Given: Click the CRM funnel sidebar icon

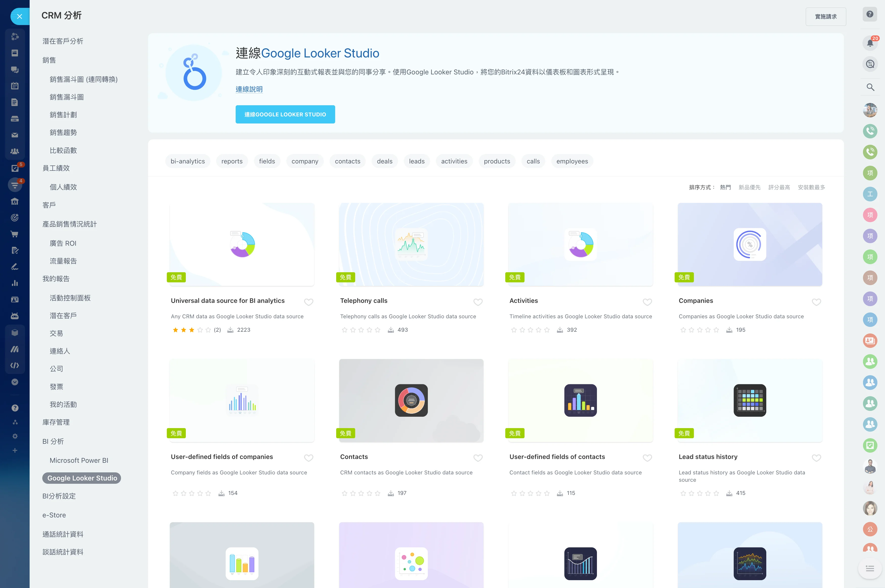Looking at the screenshot, I should click(x=15, y=185).
